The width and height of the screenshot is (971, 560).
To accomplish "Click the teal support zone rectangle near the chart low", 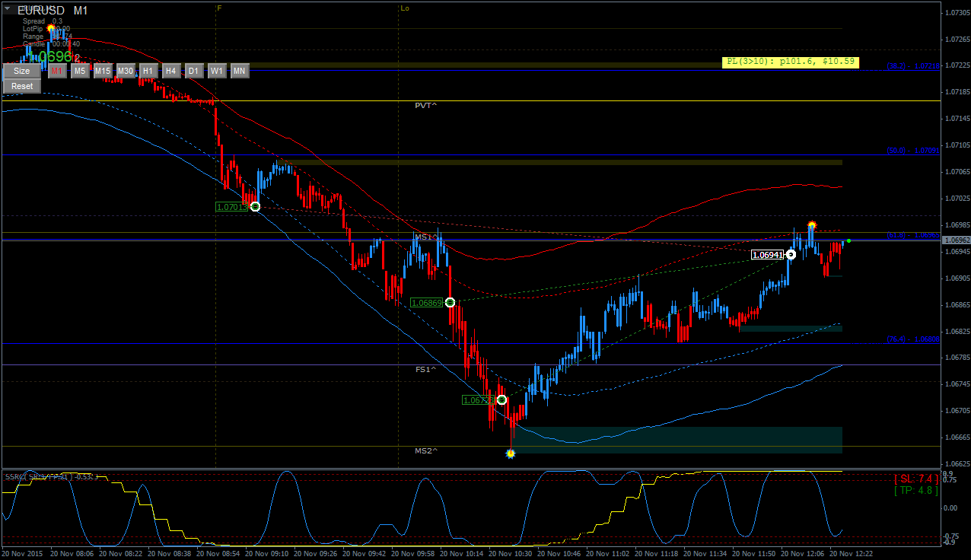I will pyautogui.click(x=677, y=440).
